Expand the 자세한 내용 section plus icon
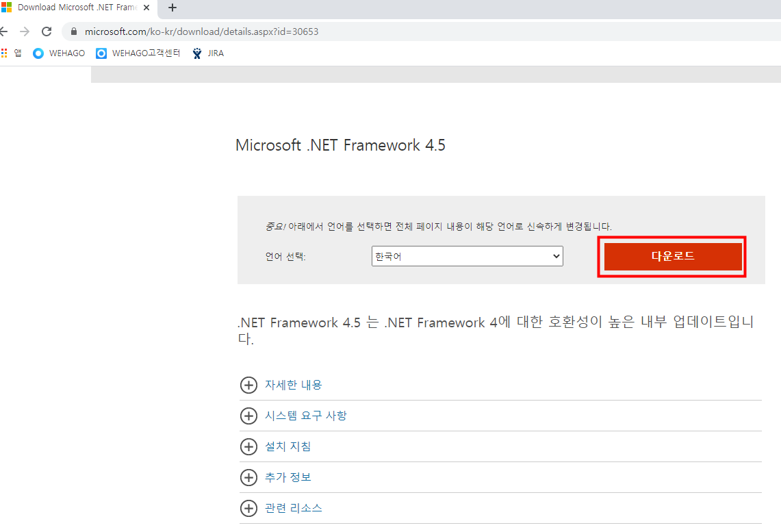This screenshot has width=781, height=532. coord(248,385)
